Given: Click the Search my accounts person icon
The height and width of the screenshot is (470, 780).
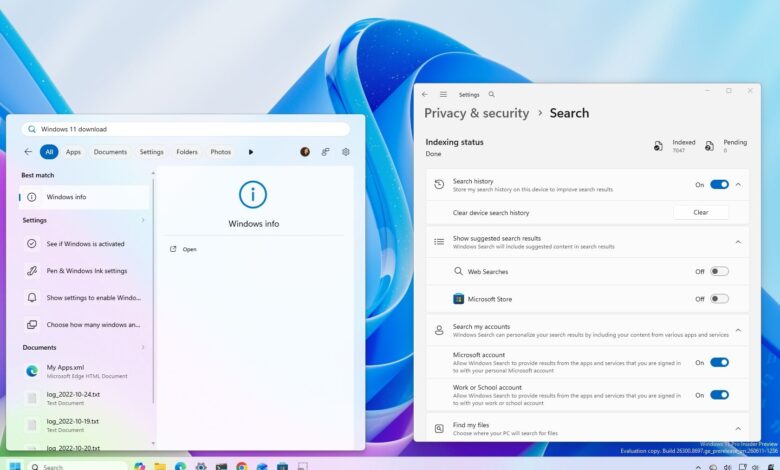Looking at the screenshot, I should point(439,330).
